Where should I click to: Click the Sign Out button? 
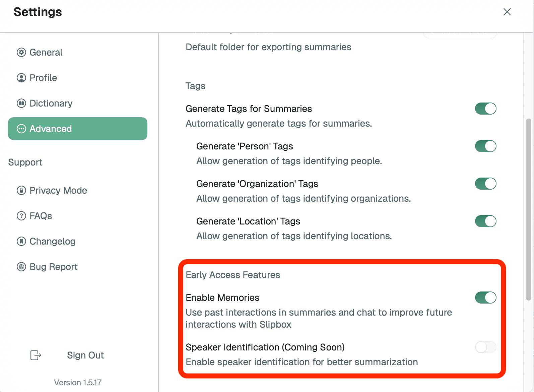85,355
